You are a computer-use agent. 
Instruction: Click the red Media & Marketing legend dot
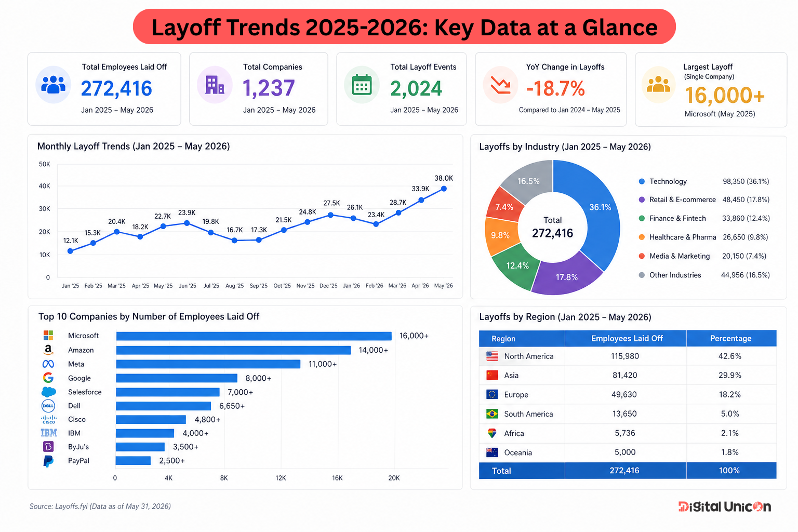pyautogui.click(x=642, y=256)
